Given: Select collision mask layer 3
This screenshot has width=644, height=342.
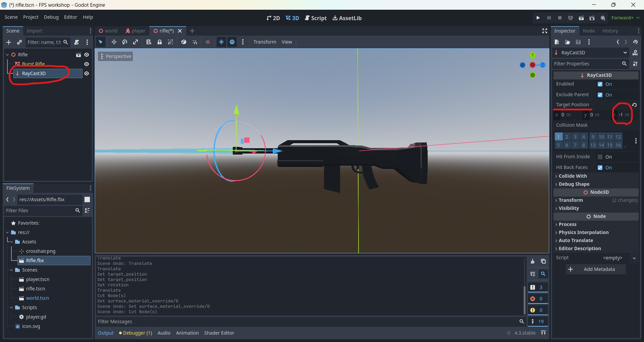Looking at the screenshot, I should point(575,136).
